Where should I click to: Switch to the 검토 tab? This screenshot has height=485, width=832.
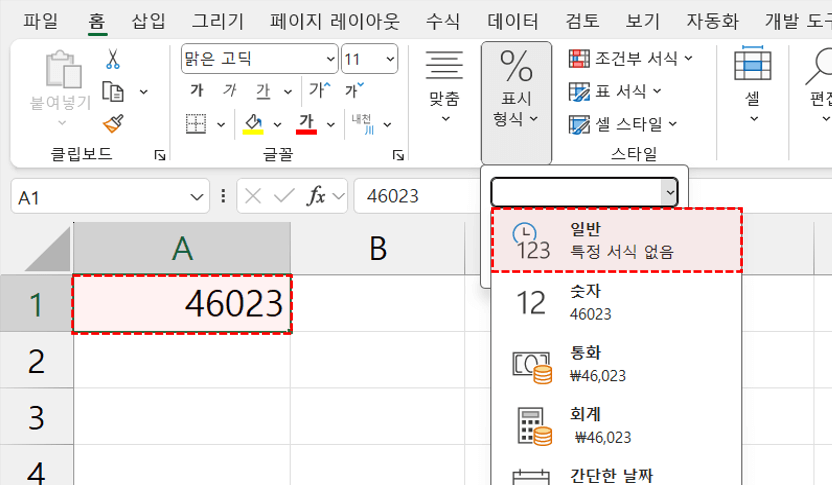(582, 21)
